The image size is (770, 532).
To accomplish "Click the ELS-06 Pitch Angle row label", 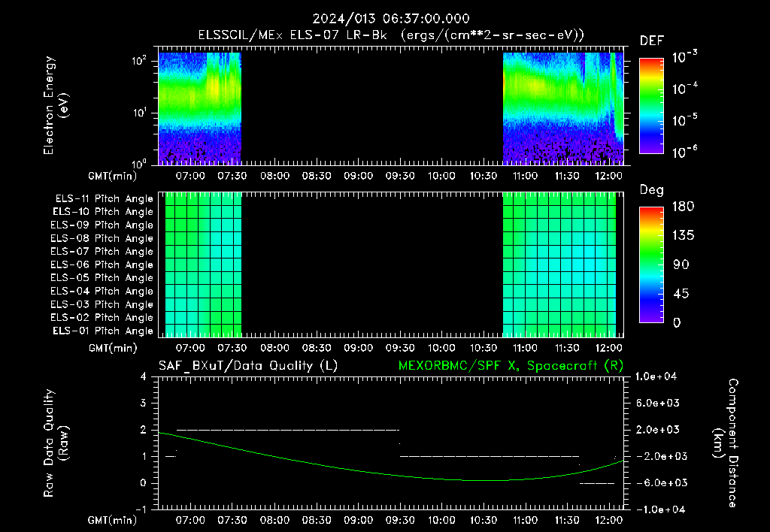I will tap(102, 264).
